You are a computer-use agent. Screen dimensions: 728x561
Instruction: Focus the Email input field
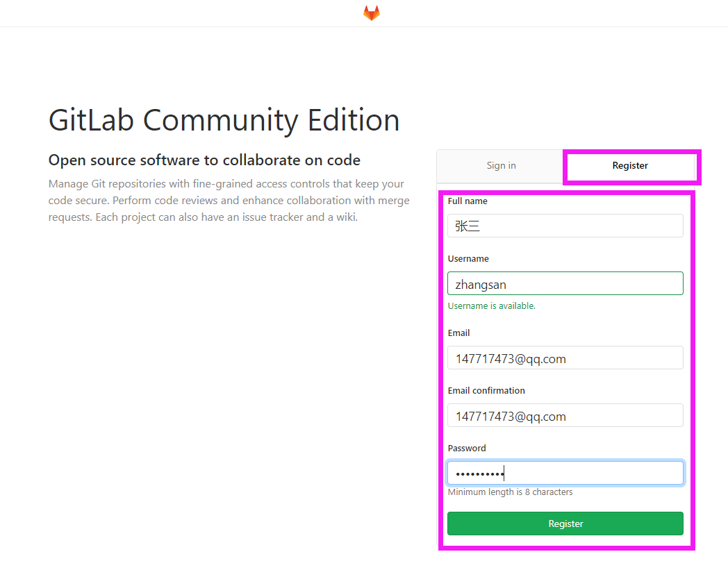565,358
